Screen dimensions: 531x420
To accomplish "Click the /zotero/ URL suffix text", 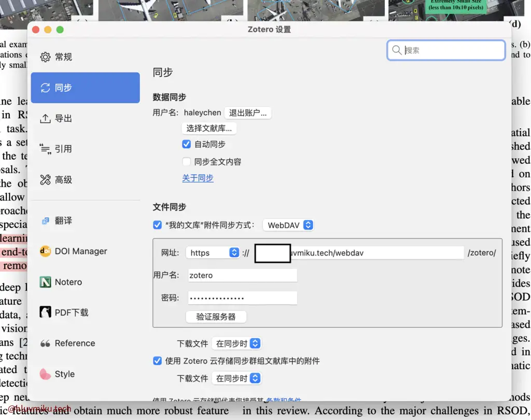I will tap(482, 253).
